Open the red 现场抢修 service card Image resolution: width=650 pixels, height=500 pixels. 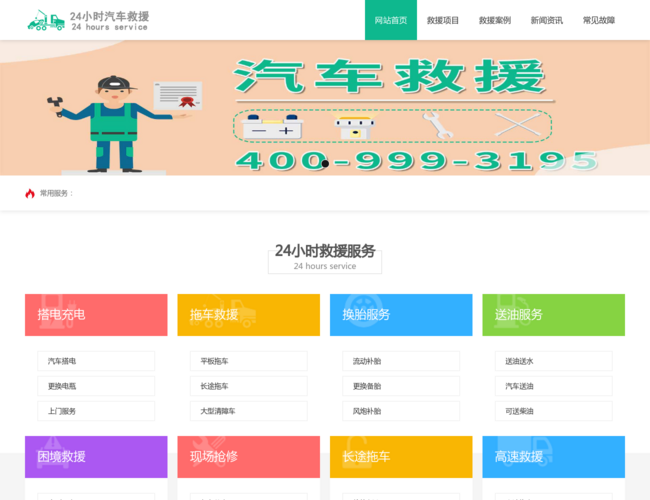[x=249, y=457]
